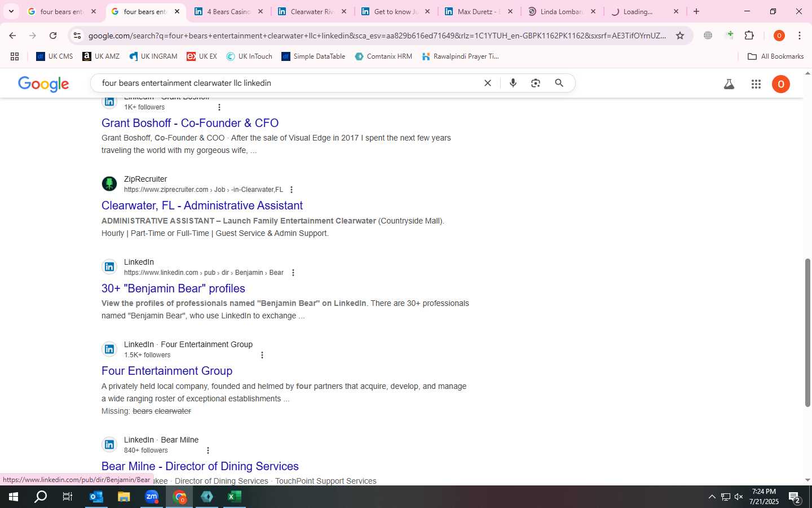The height and width of the screenshot is (508, 812).
Task: Clear the search box with X
Action: pyautogui.click(x=488, y=83)
